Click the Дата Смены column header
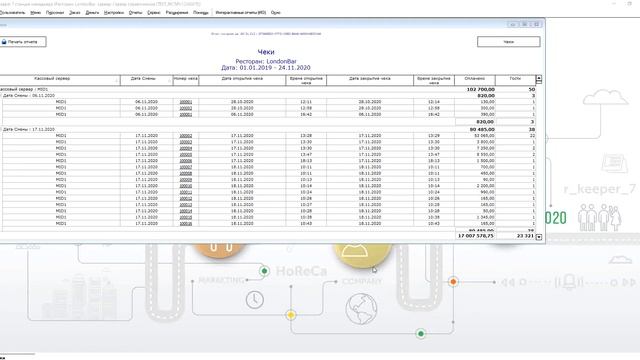Viewport: 640px width, 360px height. [x=146, y=80]
